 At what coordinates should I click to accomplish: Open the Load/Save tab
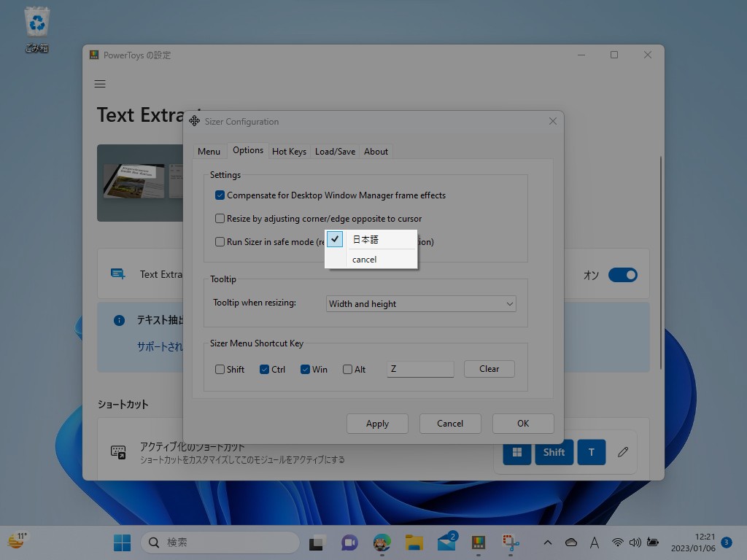point(335,152)
